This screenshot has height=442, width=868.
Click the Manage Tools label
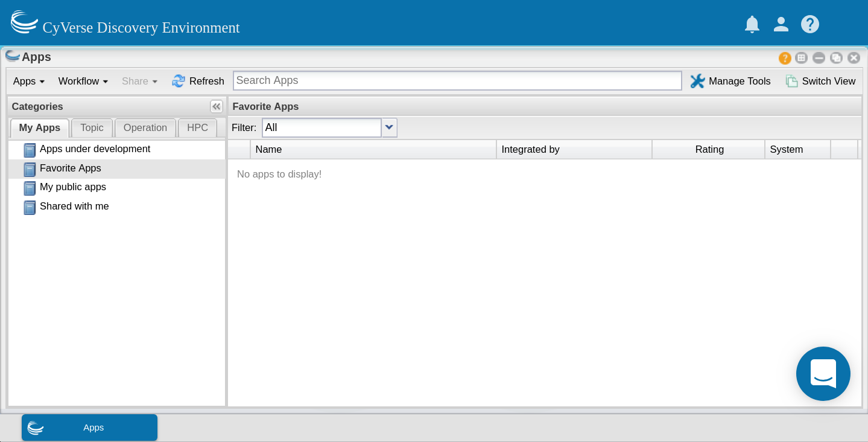[x=740, y=81]
